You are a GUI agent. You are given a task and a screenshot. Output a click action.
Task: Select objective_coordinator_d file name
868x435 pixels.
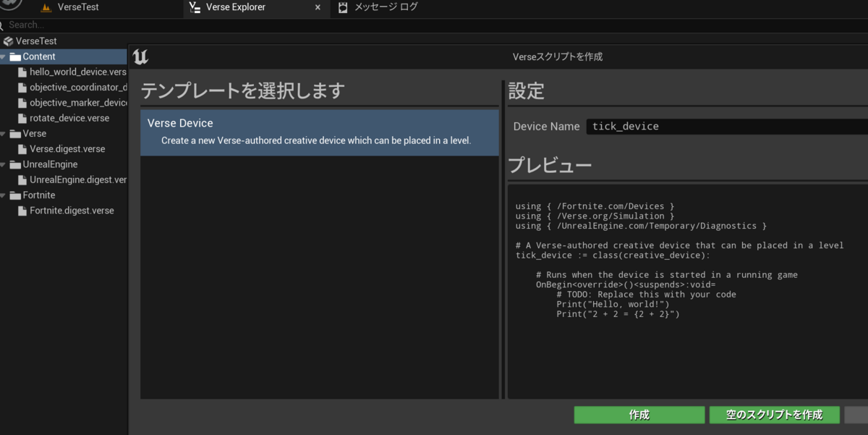(78, 88)
